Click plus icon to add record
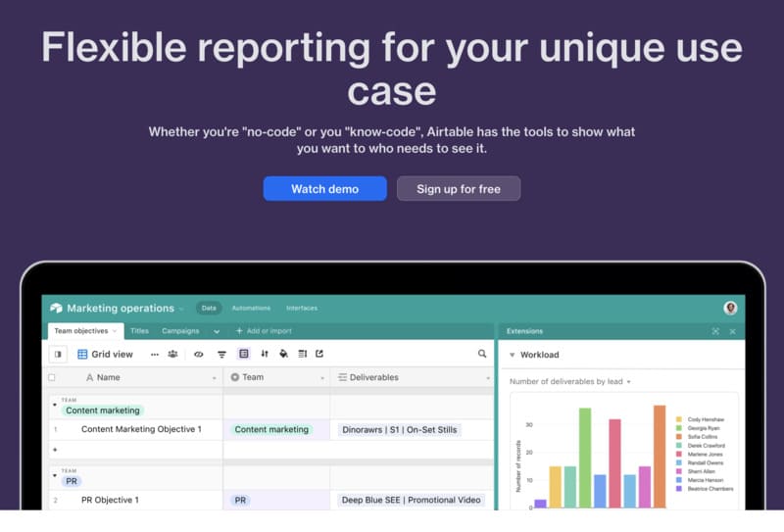784x532 pixels. pos(55,450)
